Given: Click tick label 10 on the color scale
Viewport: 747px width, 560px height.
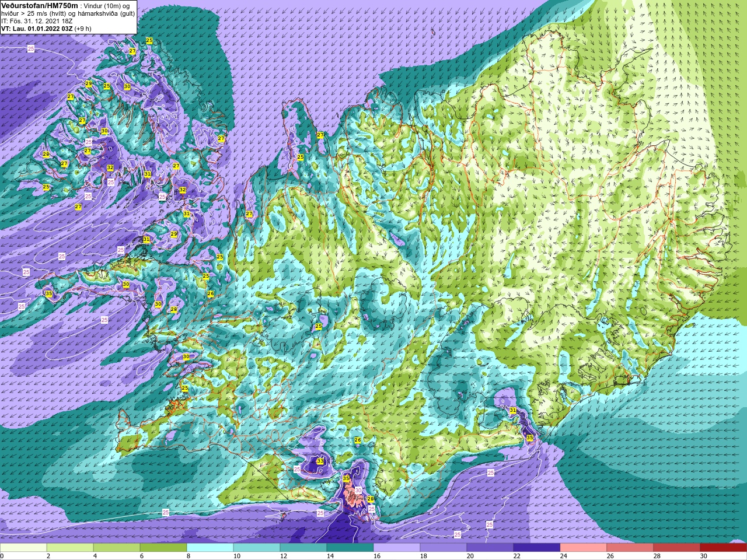Looking at the screenshot, I should click(x=237, y=556).
